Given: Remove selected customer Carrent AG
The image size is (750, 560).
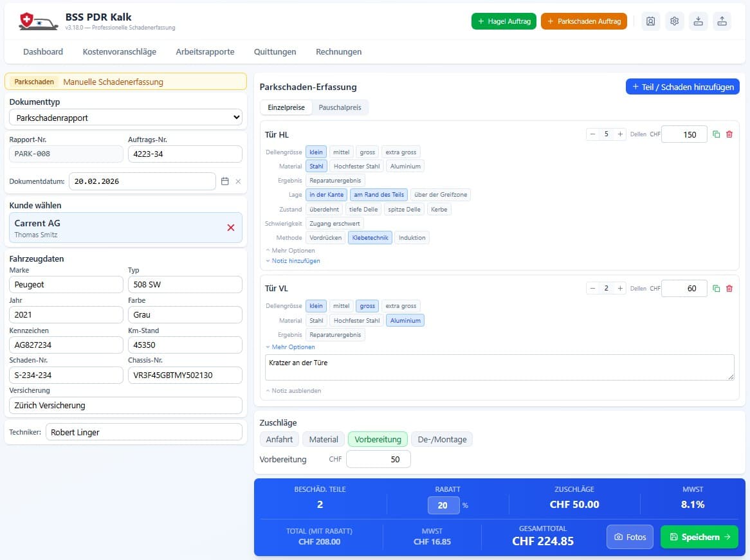Looking at the screenshot, I should click(x=231, y=228).
